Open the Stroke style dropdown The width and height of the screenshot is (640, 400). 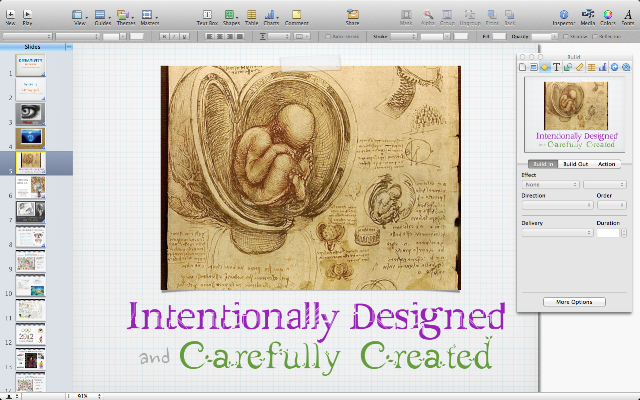tap(403, 37)
